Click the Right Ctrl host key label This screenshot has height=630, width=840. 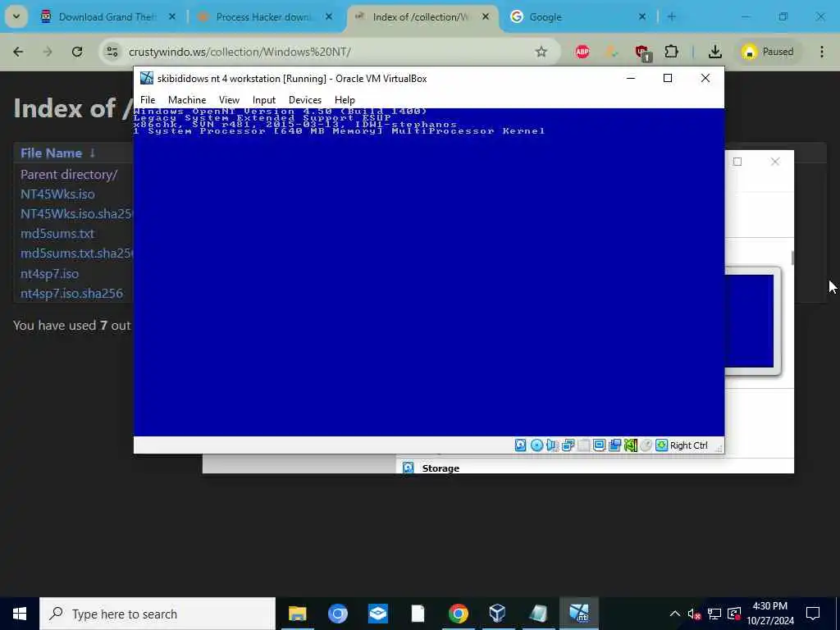pos(688,445)
